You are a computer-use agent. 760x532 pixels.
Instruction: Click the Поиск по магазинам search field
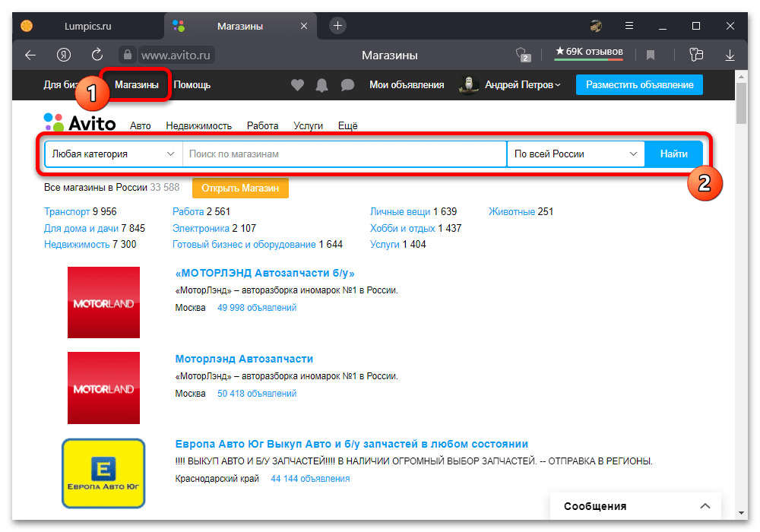click(x=344, y=154)
